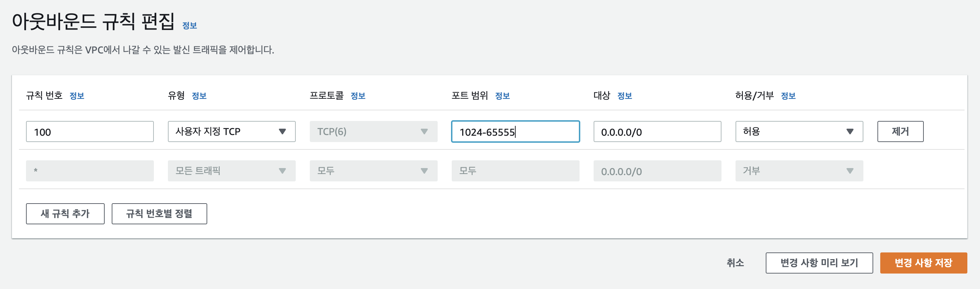Open 정보 link next to 포트 범위

[502, 96]
